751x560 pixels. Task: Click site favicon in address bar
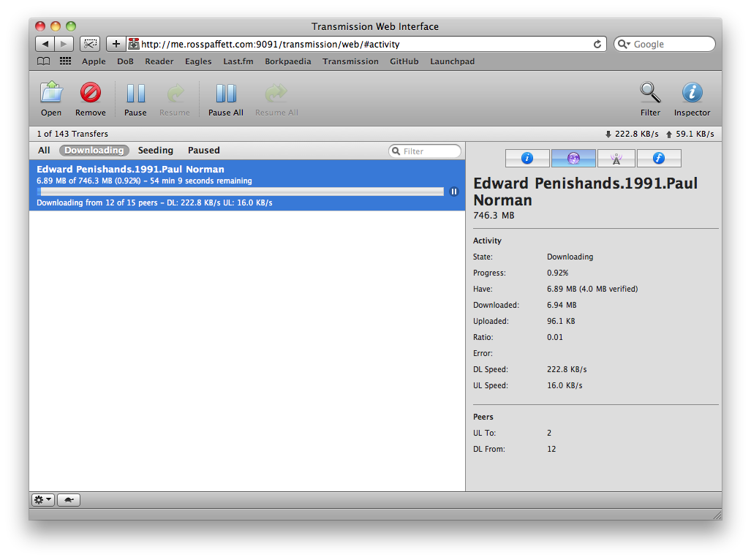coord(134,44)
